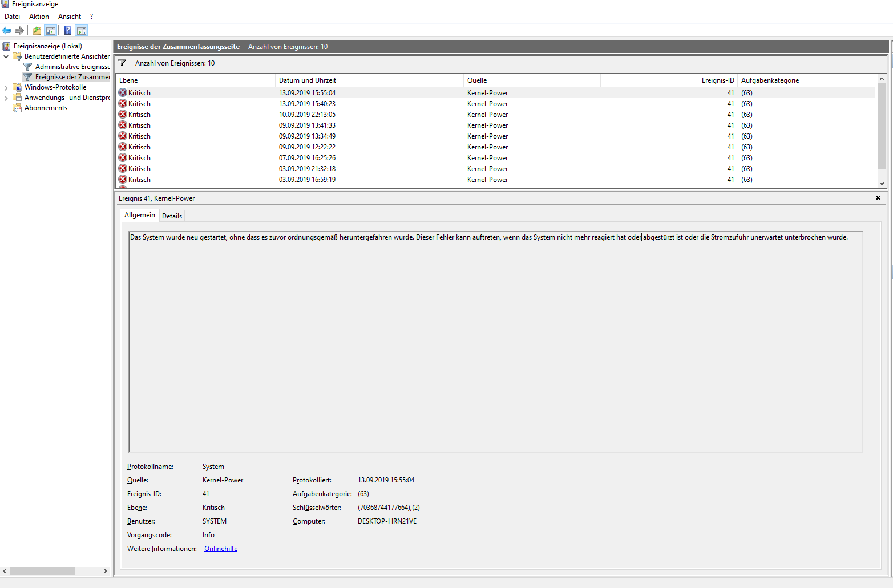Sort by Ebene column header
The image size is (893, 588).
point(195,80)
